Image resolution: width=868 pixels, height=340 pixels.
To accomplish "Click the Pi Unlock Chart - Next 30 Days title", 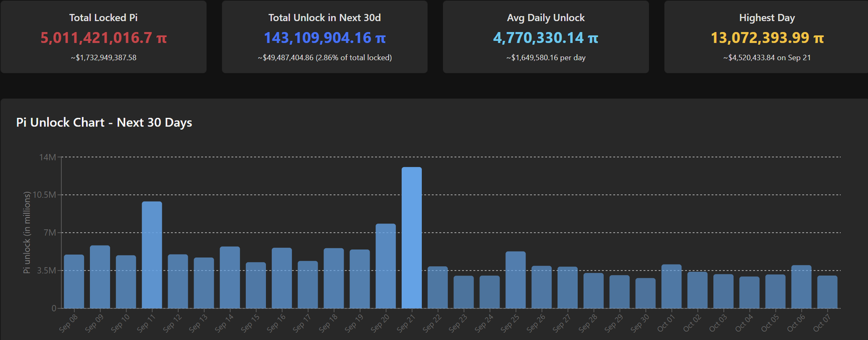I will click(x=104, y=123).
